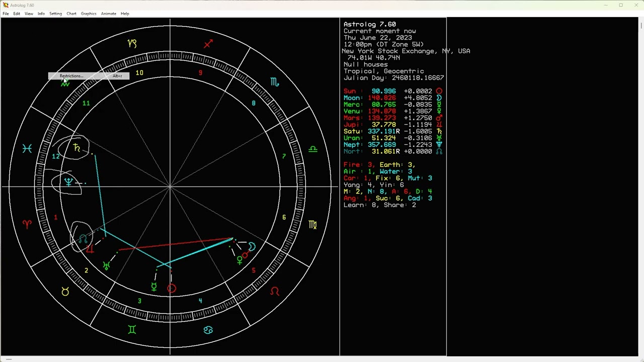Click the Capricorn sign glyph on the wheel
644x362 pixels.
tap(132, 44)
